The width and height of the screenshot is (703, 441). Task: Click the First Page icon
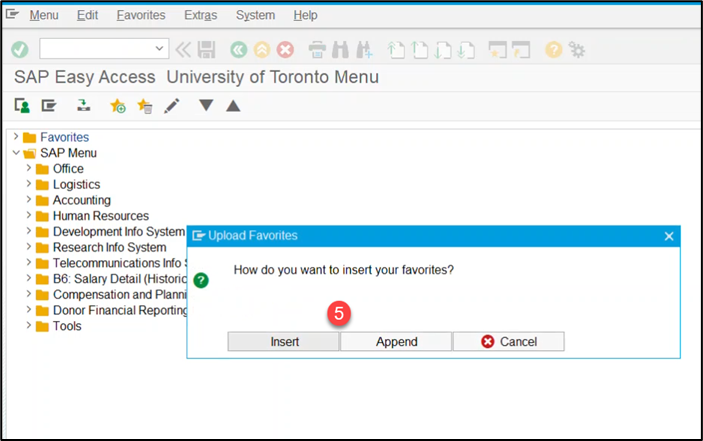click(396, 50)
